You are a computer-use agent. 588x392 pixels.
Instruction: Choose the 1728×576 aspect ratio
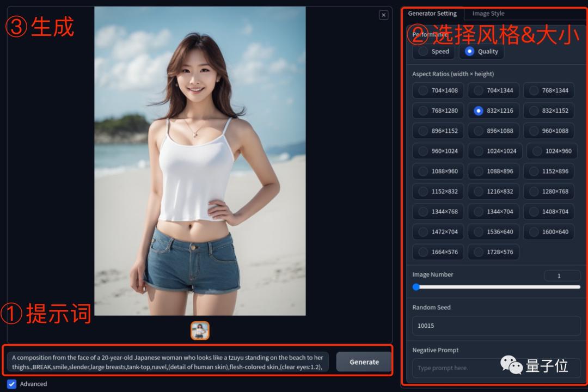pos(493,252)
